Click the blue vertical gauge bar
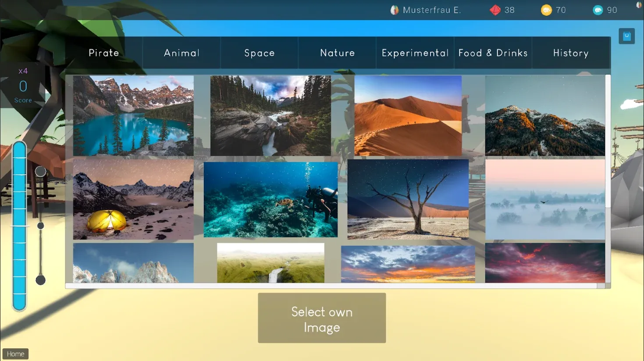This screenshot has width=644, height=361. [19, 226]
